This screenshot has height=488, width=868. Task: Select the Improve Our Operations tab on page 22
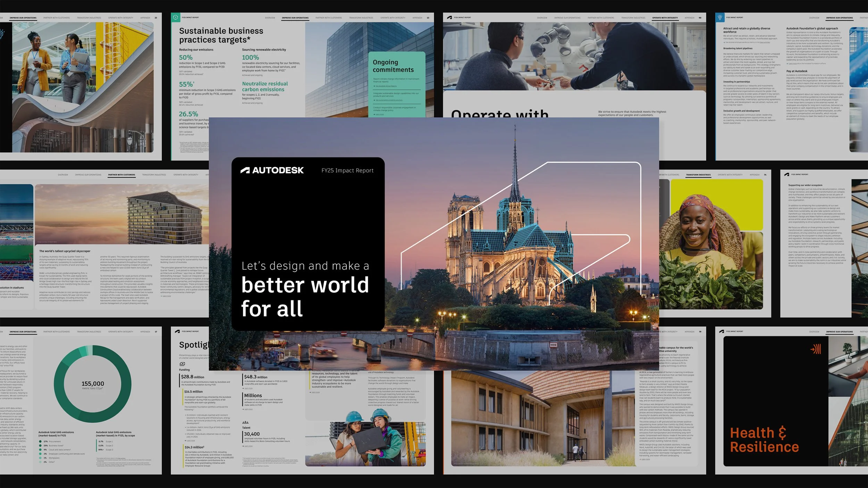click(x=23, y=18)
